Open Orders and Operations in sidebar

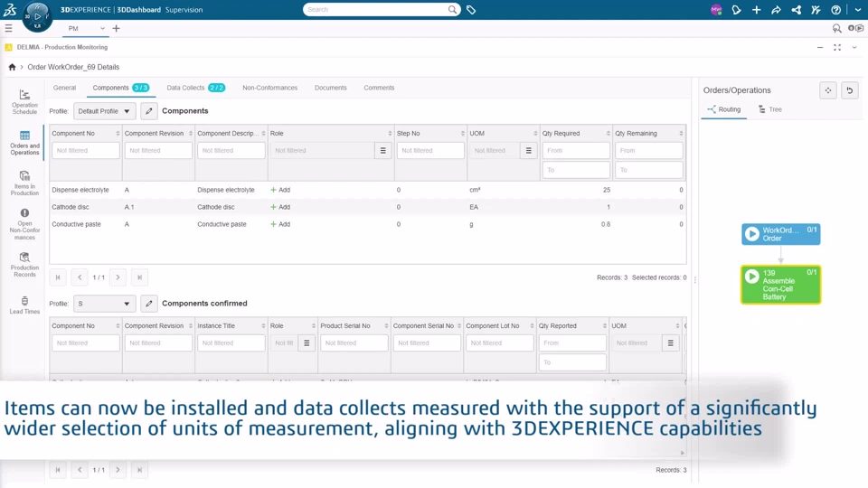(24, 143)
